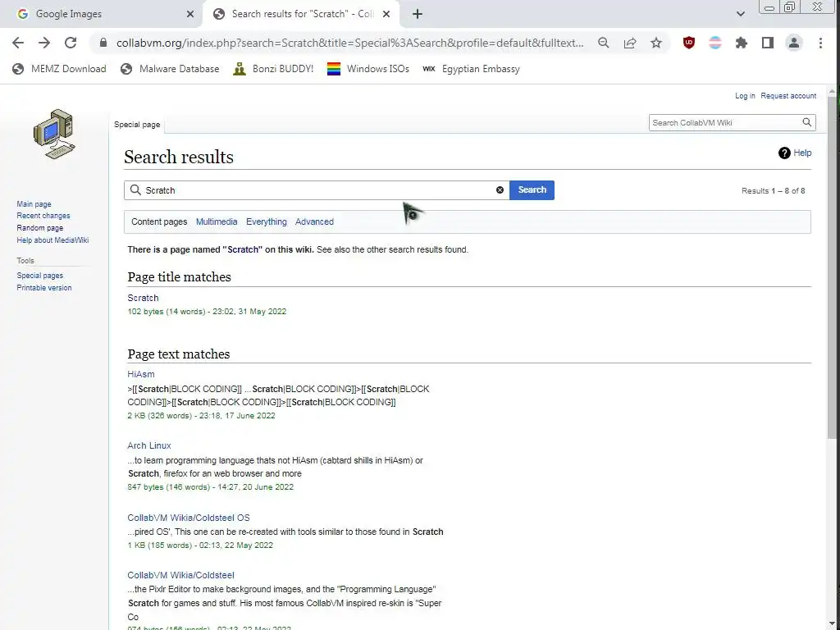
Task: Close the Google Images tab
Action: pos(190,14)
